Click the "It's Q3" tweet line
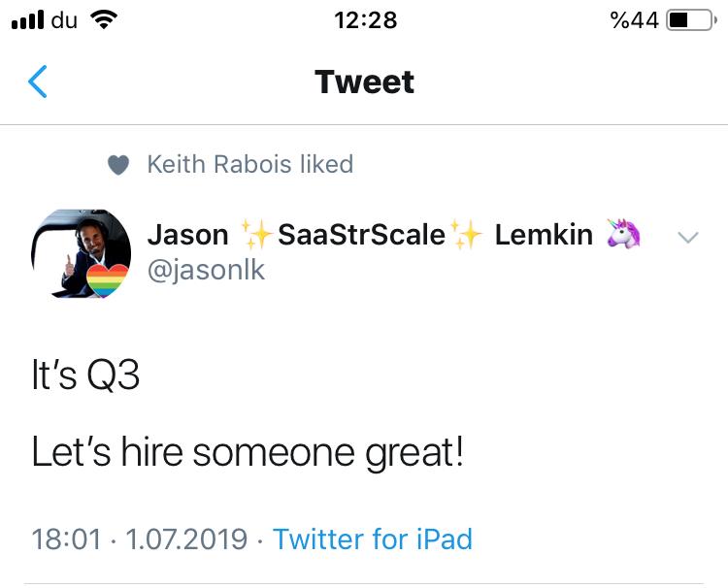The image size is (728, 588). [x=85, y=376]
